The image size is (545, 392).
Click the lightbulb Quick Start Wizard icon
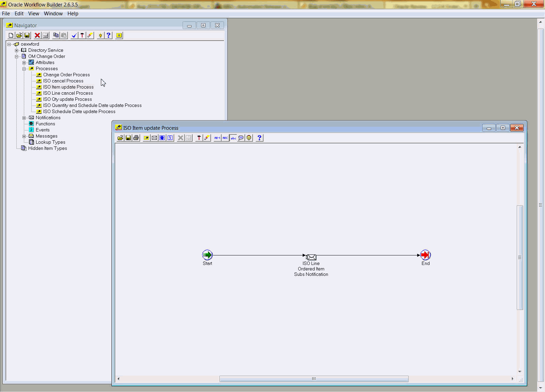point(101,35)
